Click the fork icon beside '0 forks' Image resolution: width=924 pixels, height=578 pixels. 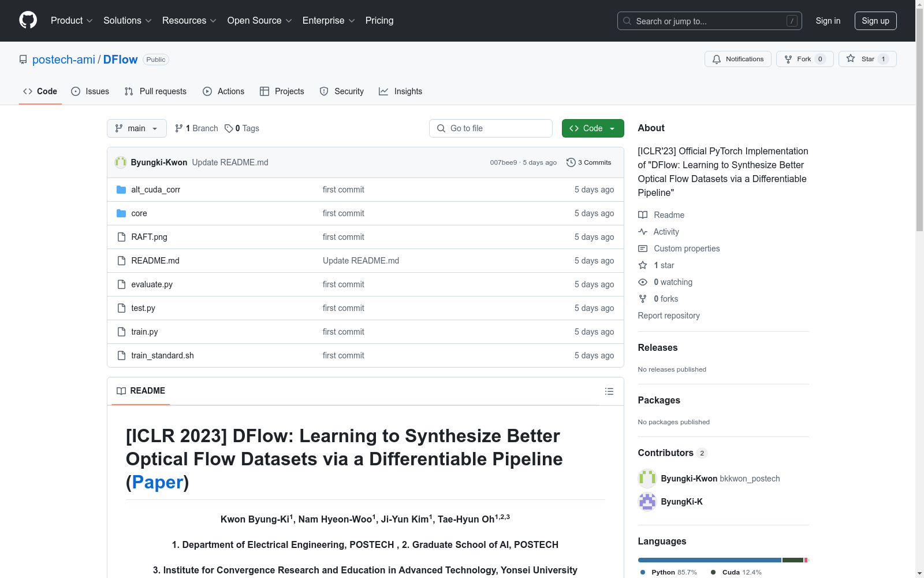[643, 299]
